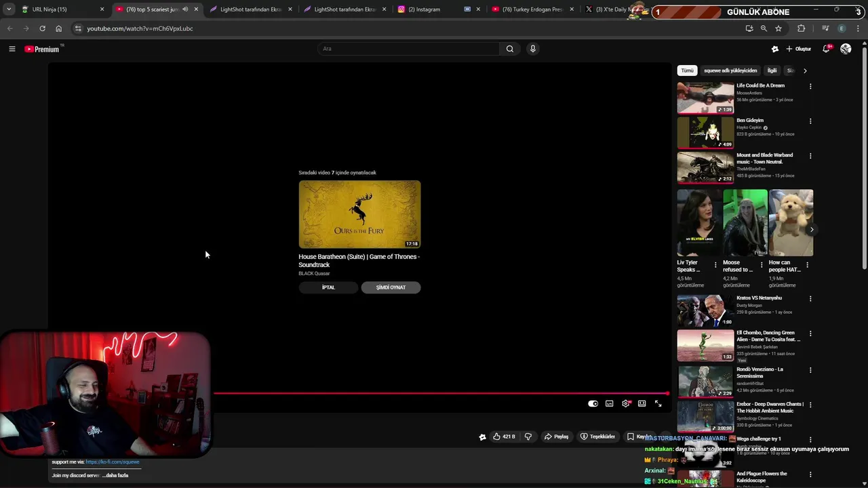Switch to Turkey Erdogan YouTube tab

click(x=532, y=9)
